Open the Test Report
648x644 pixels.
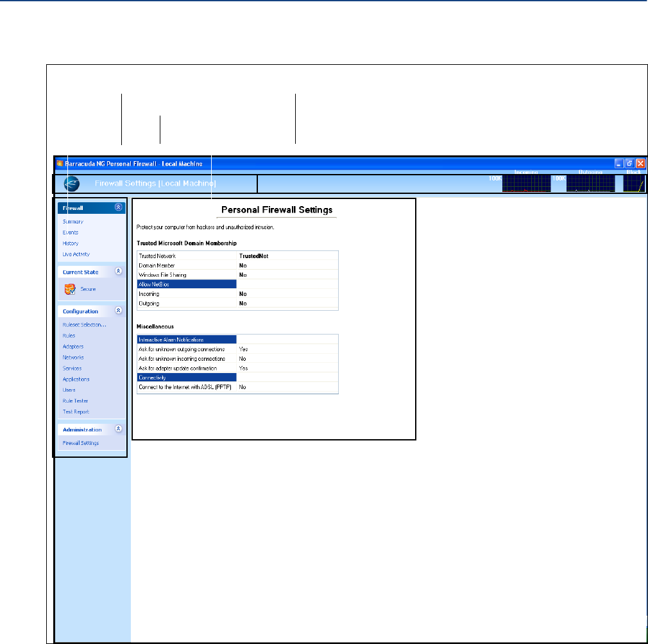click(76, 412)
